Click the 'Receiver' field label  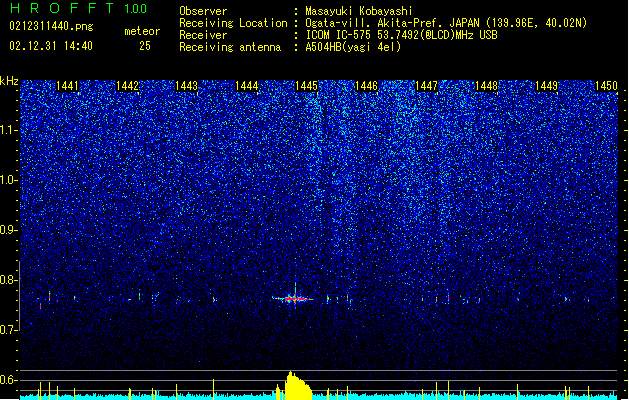click(203, 35)
